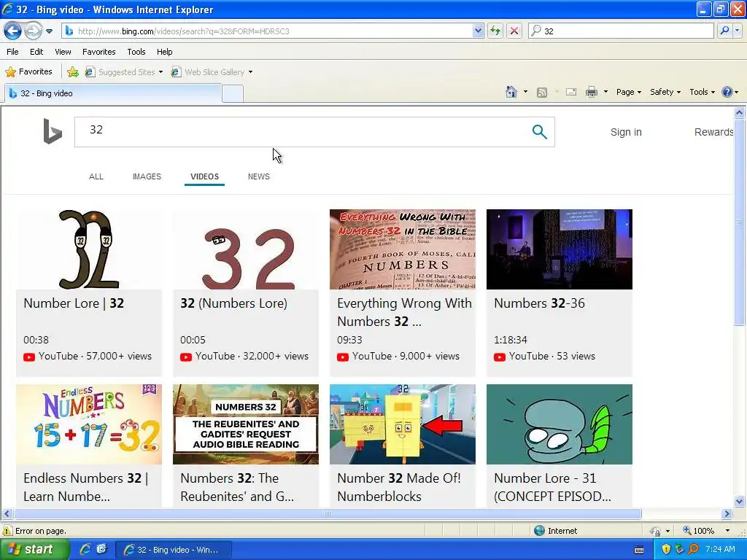Screen dimensions: 747x560
Task: Open a new blank tab
Action: (x=233, y=94)
